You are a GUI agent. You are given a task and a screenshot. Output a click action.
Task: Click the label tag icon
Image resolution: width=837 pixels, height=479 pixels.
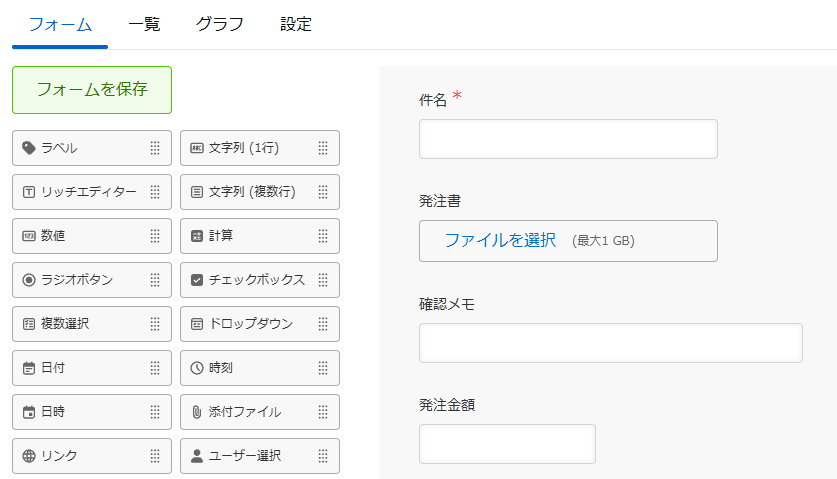(29, 148)
